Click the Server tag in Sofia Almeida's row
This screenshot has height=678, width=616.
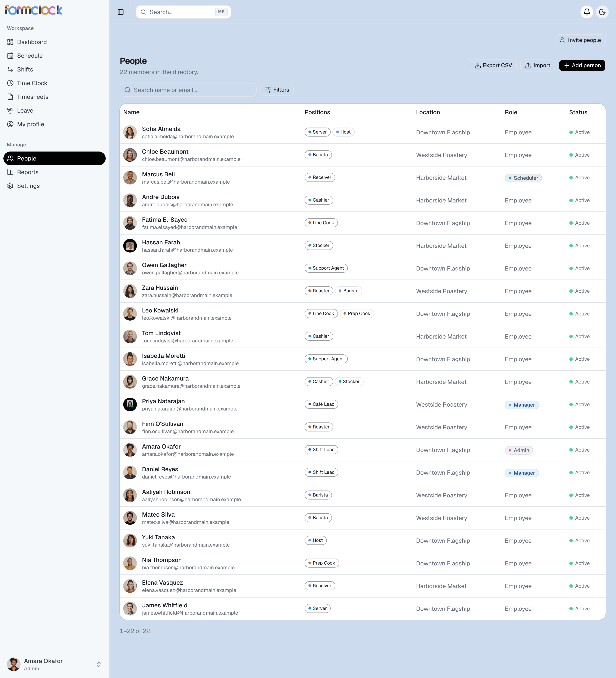(317, 132)
